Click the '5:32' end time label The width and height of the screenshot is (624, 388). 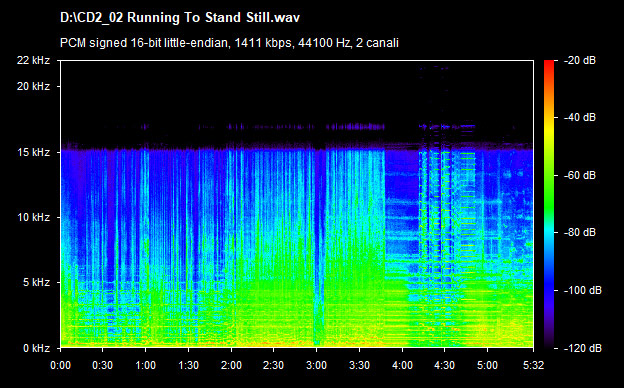point(533,365)
